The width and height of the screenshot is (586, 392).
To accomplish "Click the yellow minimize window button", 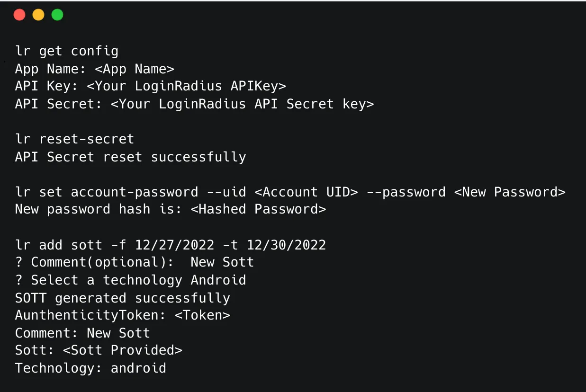I will point(38,15).
